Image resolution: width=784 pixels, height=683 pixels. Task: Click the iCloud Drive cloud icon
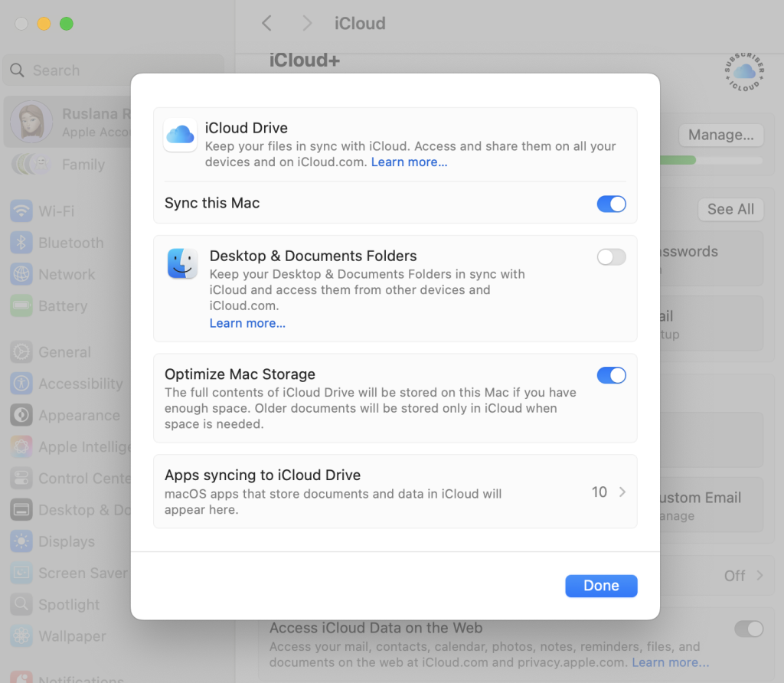tap(180, 135)
